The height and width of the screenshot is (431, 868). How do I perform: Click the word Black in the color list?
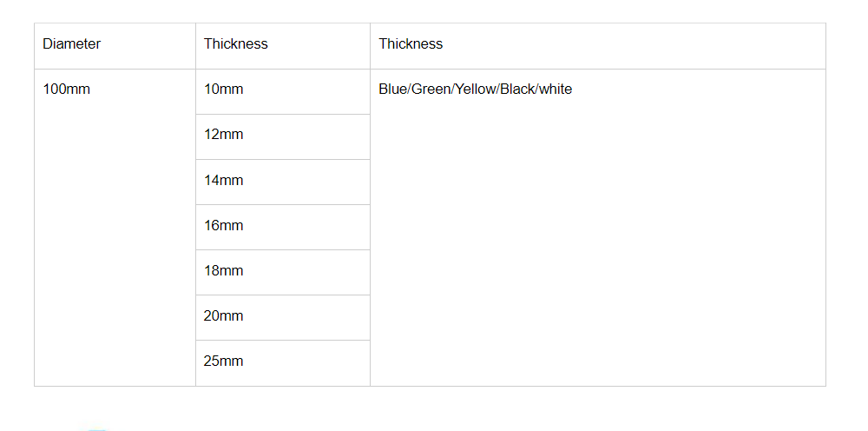[517, 90]
